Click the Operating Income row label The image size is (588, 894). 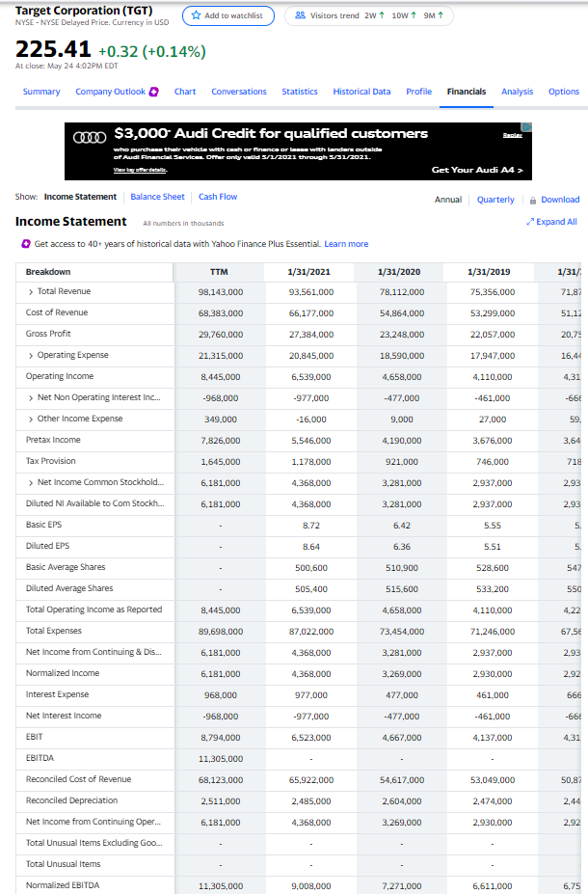(x=59, y=376)
